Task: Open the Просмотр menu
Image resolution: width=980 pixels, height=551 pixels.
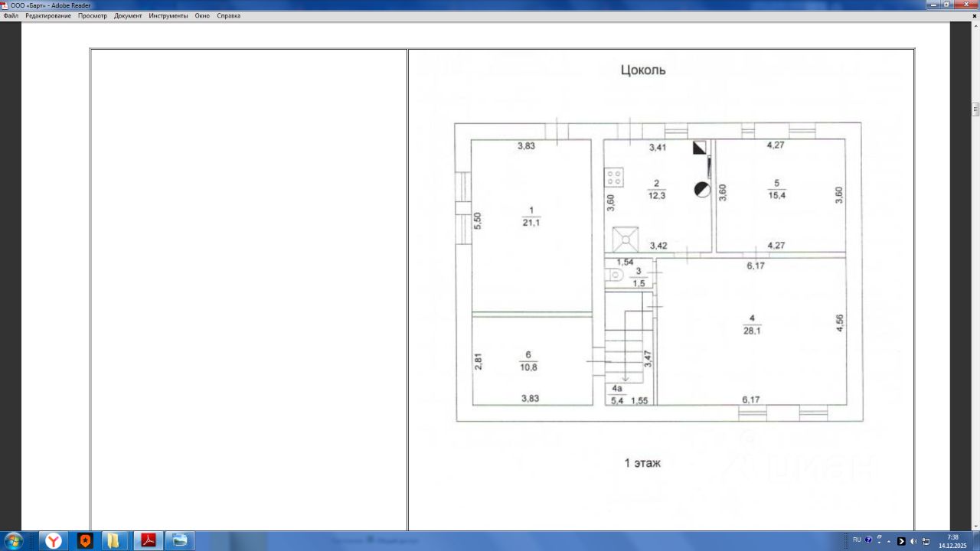Action: click(93, 15)
